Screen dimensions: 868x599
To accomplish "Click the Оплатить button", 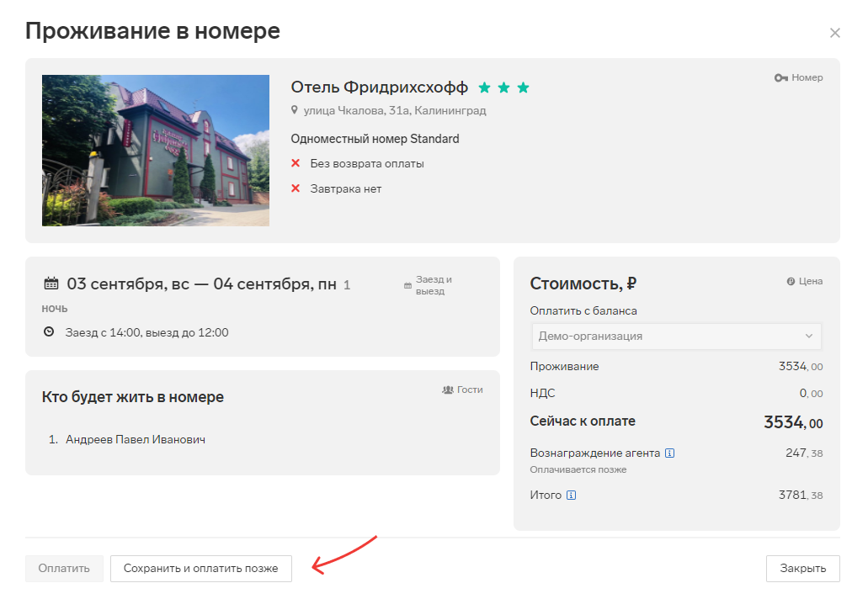I will 64,569.
